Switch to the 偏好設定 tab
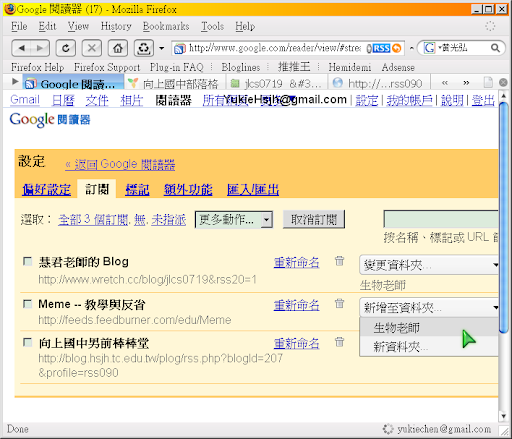This screenshot has height=439, width=512. coord(46,190)
